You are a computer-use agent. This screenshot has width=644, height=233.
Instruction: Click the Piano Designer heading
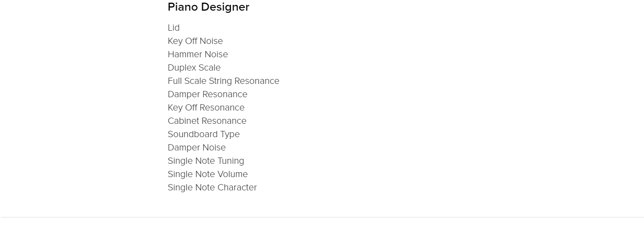[x=208, y=8]
